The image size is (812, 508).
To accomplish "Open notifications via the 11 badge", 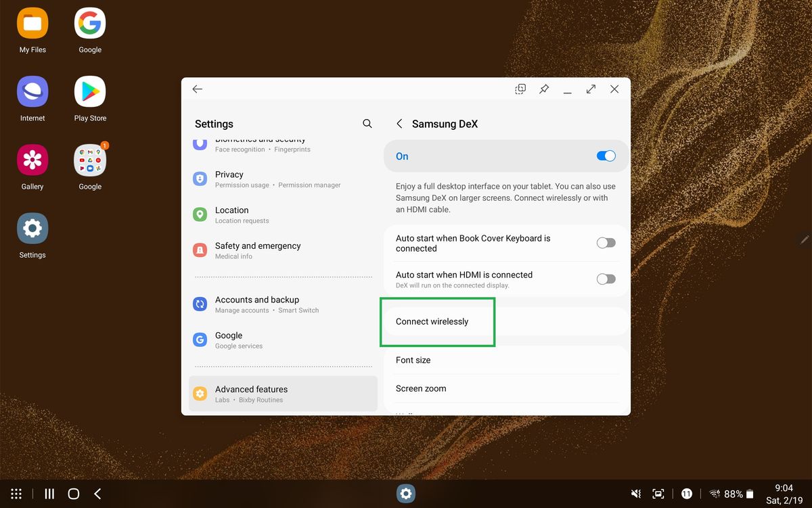I will [x=687, y=494].
